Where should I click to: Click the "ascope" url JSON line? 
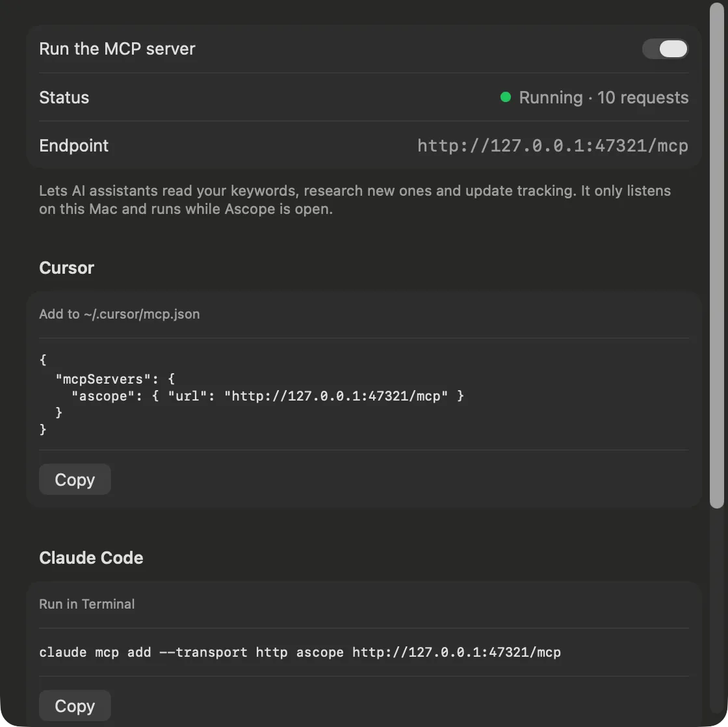(x=267, y=396)
